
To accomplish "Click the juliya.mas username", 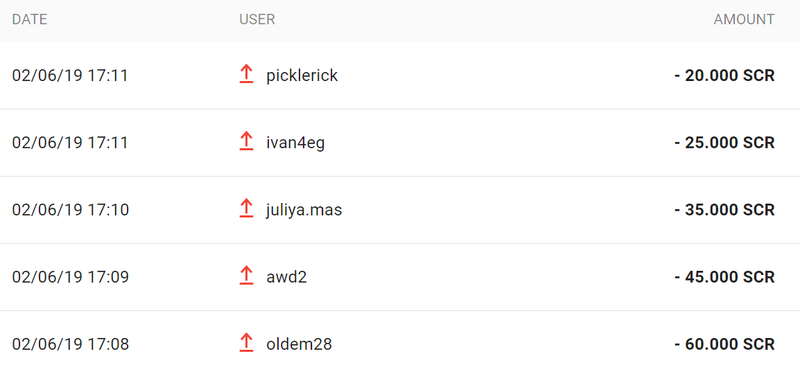I will pyautogui.click(x=304, y=210).
